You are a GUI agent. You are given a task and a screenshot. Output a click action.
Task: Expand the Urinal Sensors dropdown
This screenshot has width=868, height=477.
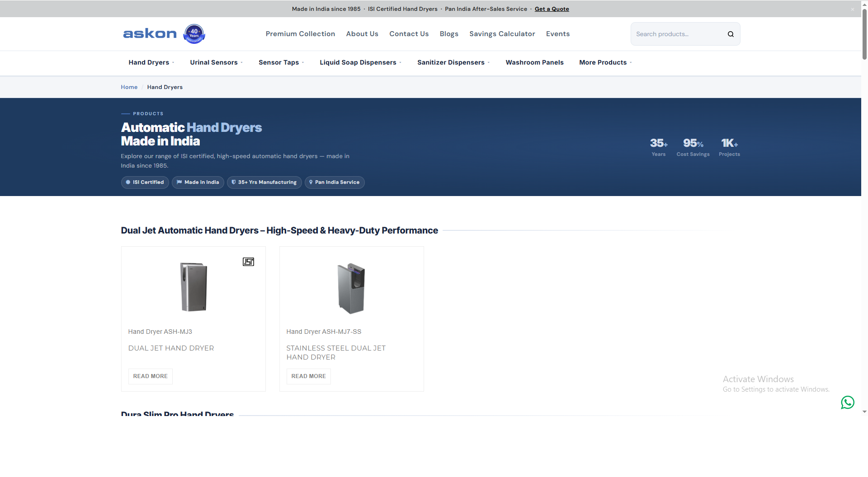tap(216, 62)
